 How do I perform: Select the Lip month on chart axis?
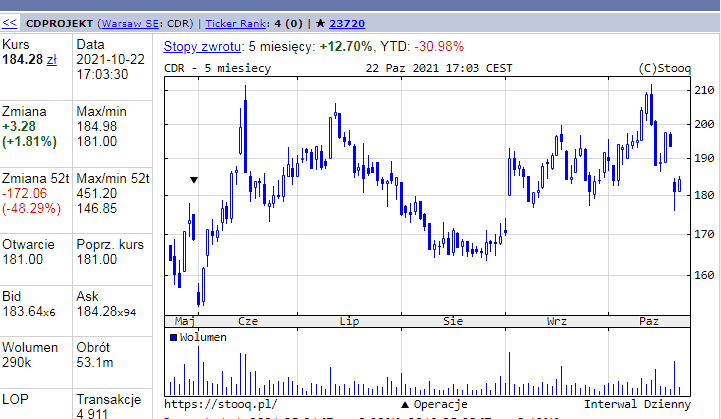coord(350,321)
